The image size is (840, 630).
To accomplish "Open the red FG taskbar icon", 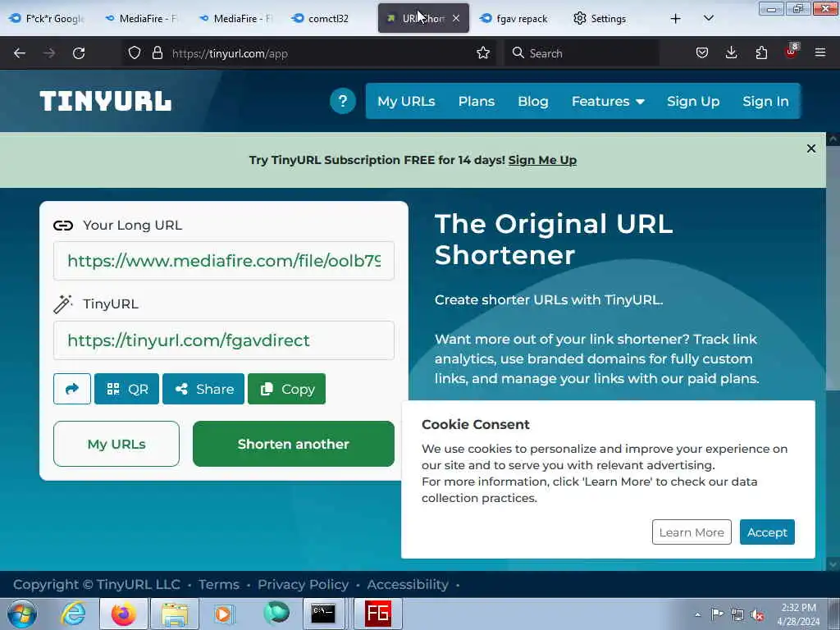I will click(x=378, y=614).
